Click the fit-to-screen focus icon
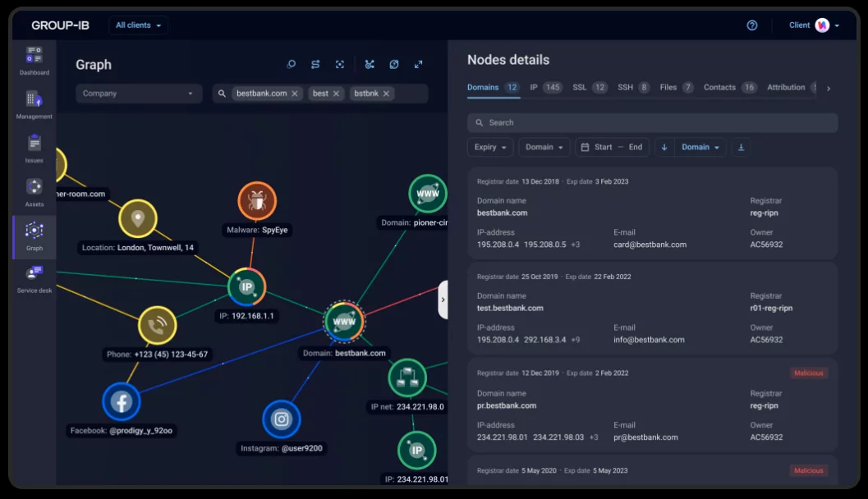The height and width of the screenshot is (499, 868). 340,65
